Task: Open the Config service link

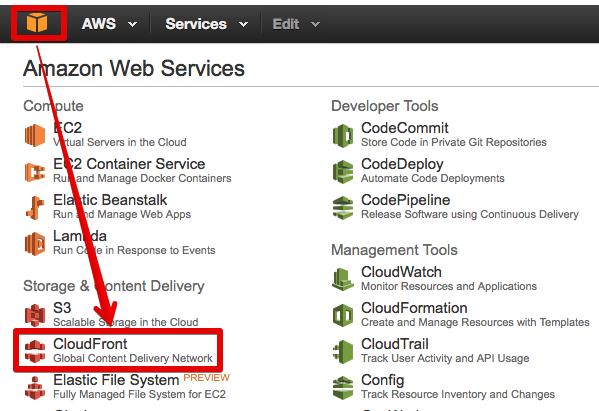Action: click(x=382, y=380)
